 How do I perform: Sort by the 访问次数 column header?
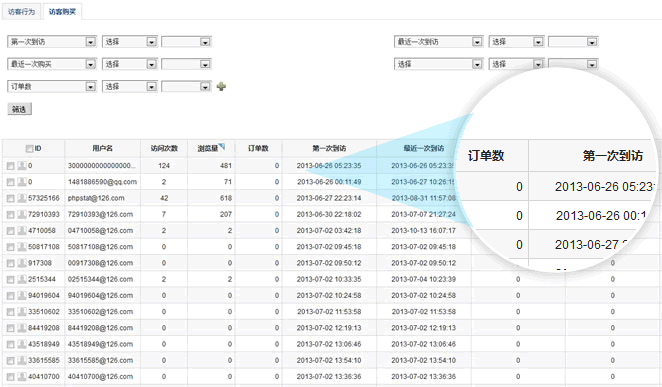[164, 149]
